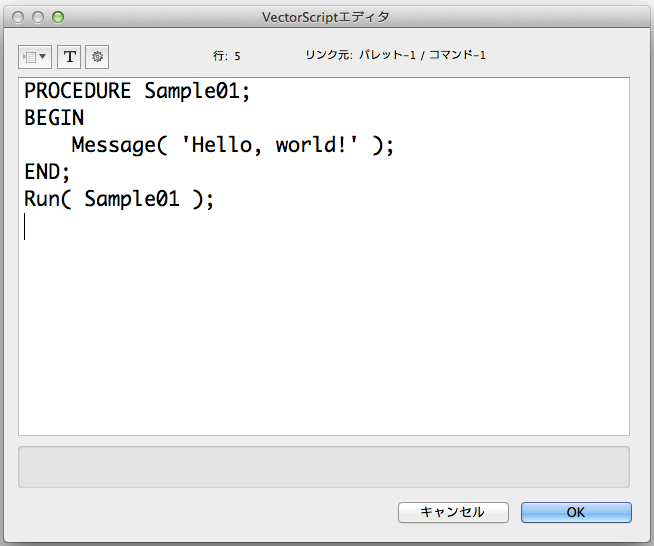Place cursor in PROCEDURE Sample01 line

coord(137,91)
